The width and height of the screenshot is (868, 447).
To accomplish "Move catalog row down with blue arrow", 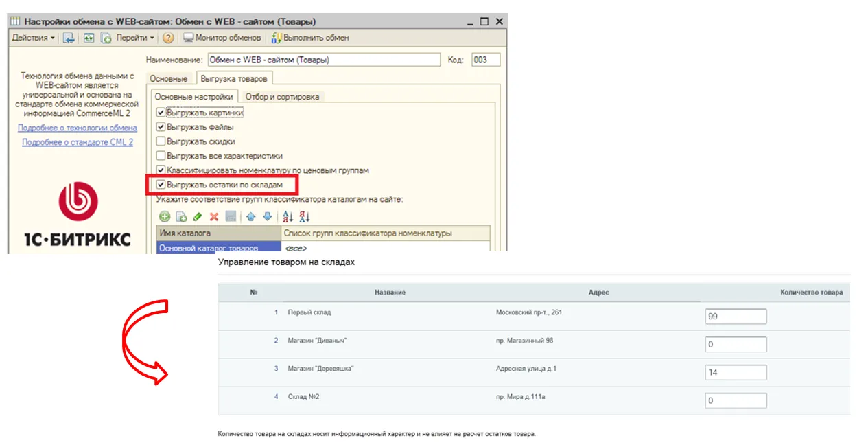I will (267, 216).
